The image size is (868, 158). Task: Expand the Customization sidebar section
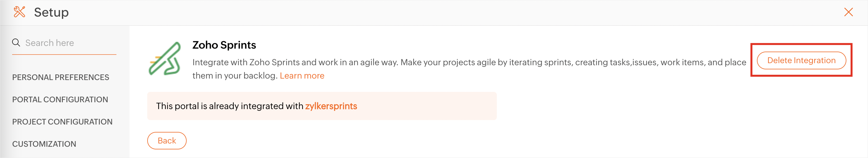coord(44,144)
